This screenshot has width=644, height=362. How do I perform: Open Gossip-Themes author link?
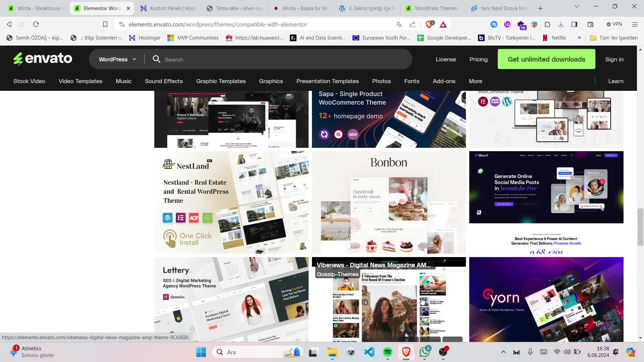coord(337,274)
